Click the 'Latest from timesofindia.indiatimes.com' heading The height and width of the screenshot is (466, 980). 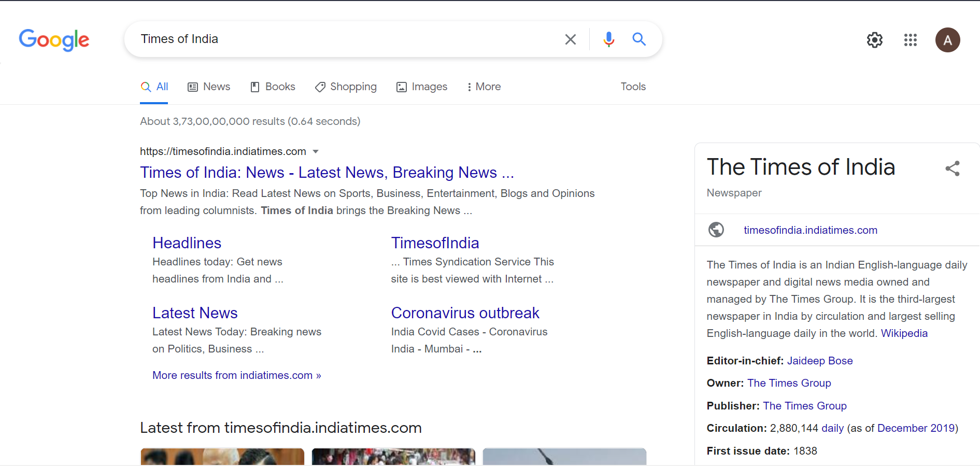click(x=281, y=428)
